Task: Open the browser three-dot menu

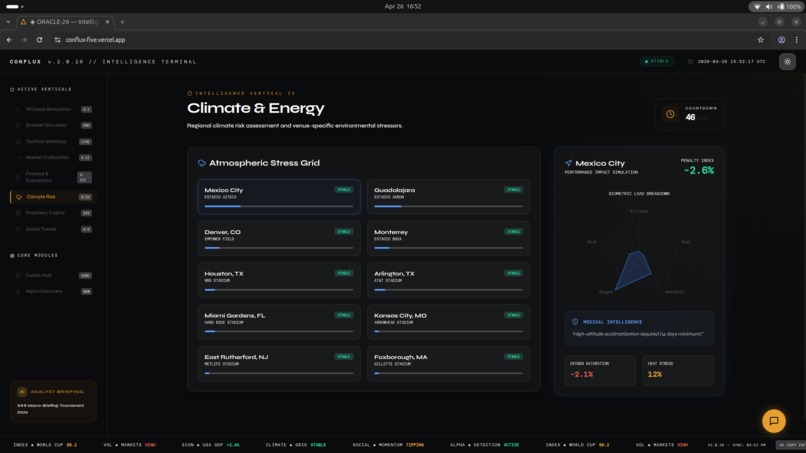Action: [x=796, y=40]
